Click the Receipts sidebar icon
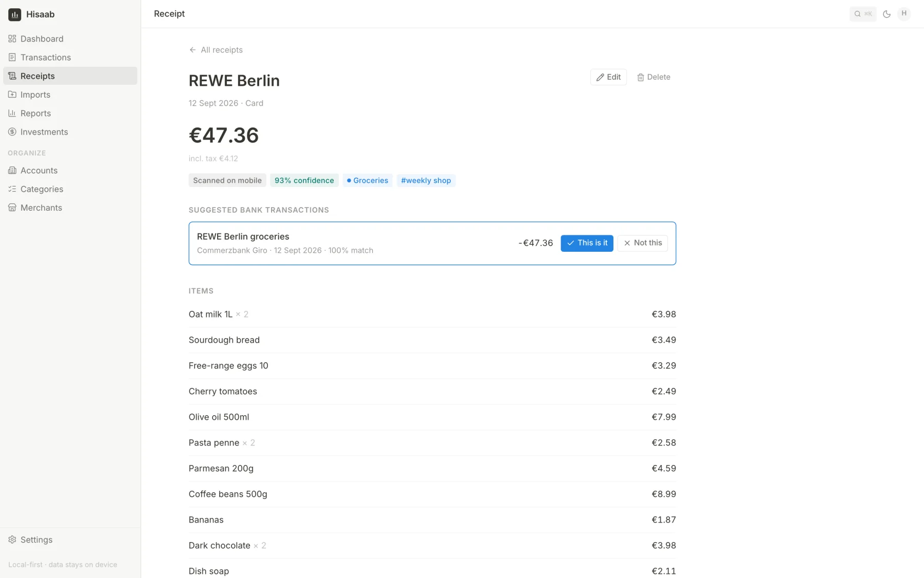The height and width of the screenshot is (578, 924). 12,76
